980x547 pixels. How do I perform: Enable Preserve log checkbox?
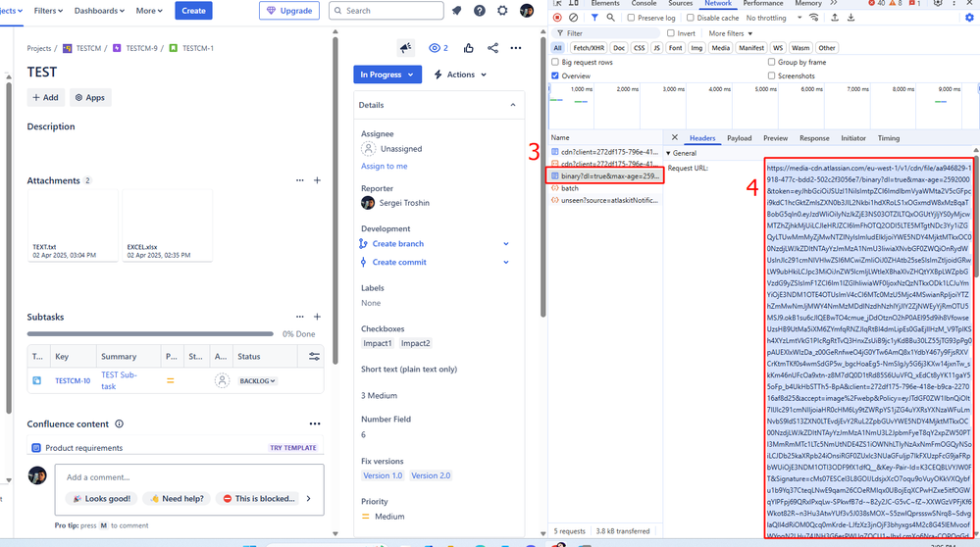[x=631, y=18]
